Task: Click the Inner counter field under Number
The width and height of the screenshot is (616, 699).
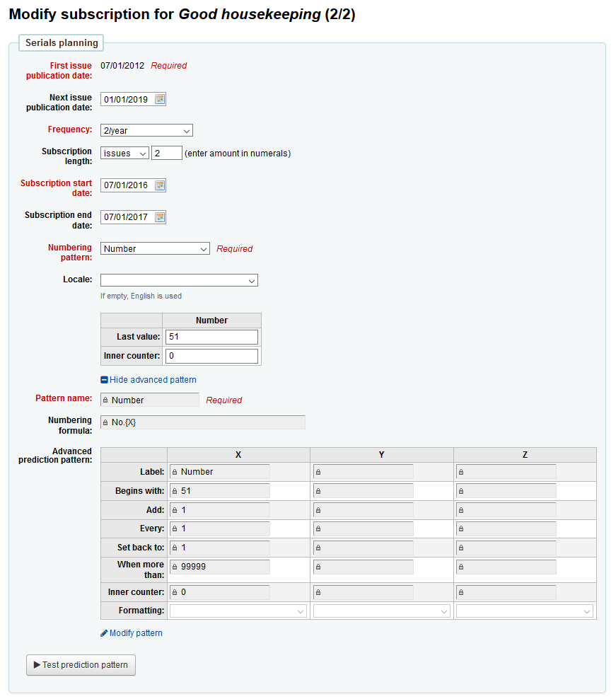Action: coord(211,356)
